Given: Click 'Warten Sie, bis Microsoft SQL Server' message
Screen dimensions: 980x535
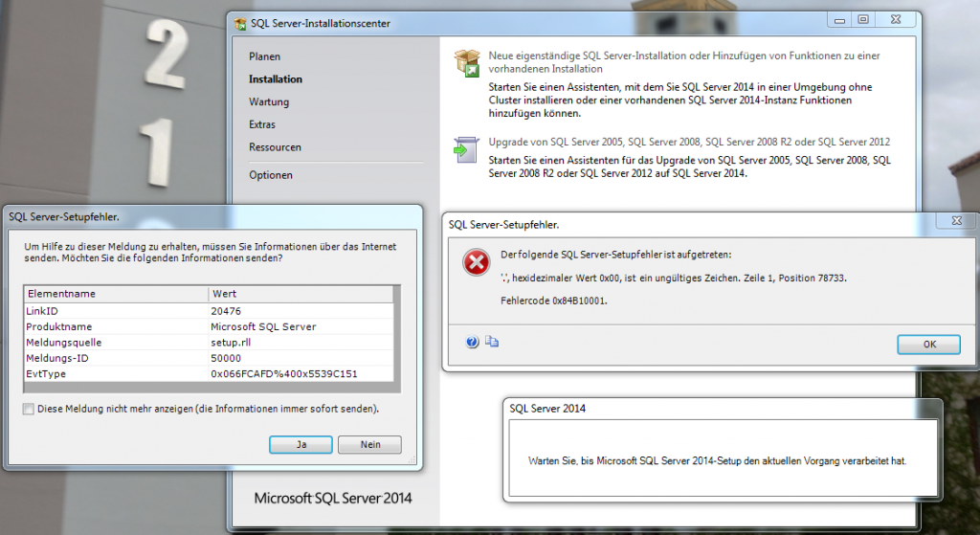Looking at the screenshot, I should pos(717,460).
